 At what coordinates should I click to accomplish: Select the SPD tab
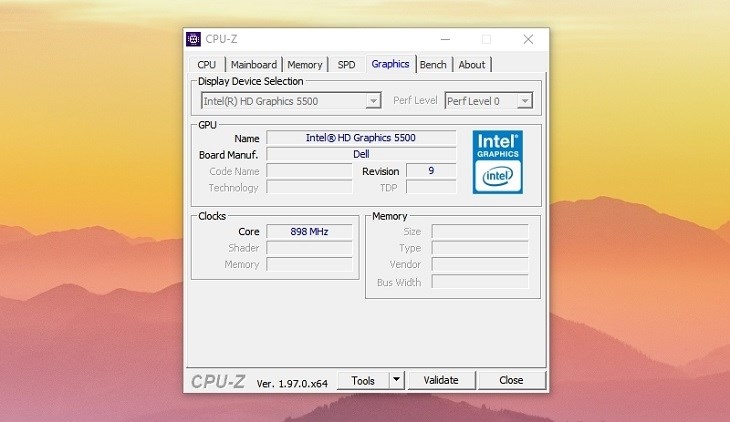point(346,65)
